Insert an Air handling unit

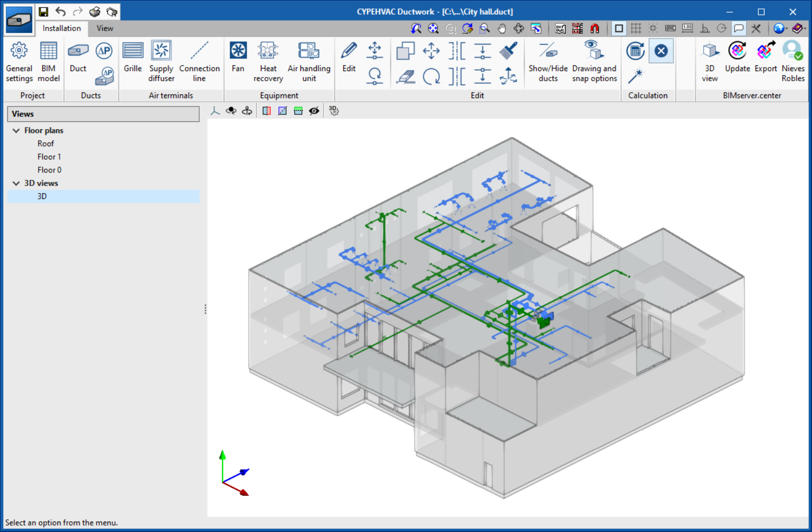point(309,61)
